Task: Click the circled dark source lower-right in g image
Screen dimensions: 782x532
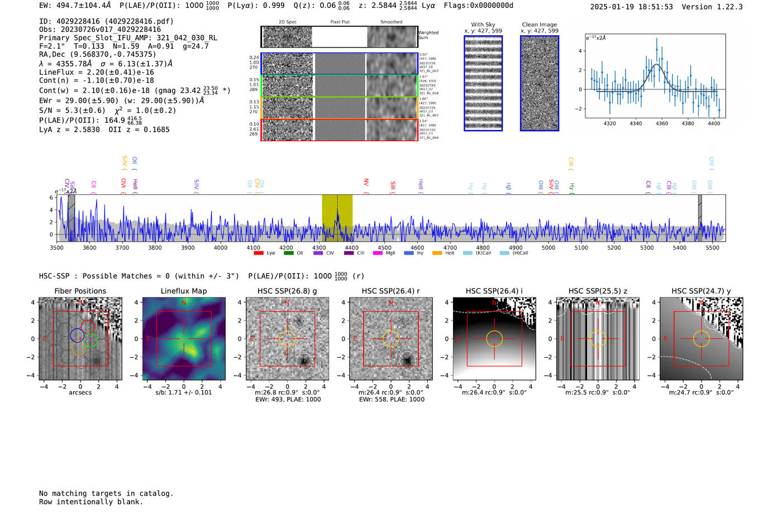Action: [x=304, y=361]
